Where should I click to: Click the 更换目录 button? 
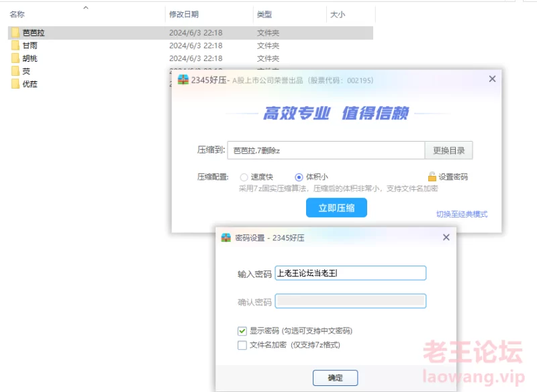pos(448,150)
